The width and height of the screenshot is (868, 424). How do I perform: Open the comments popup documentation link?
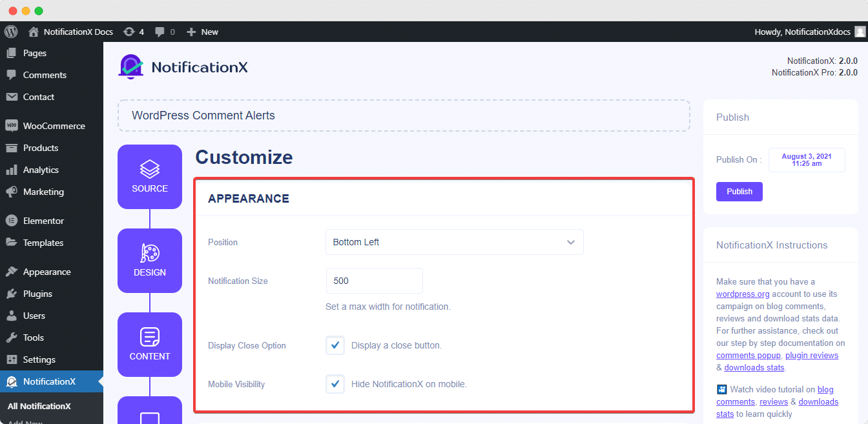point(748,355)
